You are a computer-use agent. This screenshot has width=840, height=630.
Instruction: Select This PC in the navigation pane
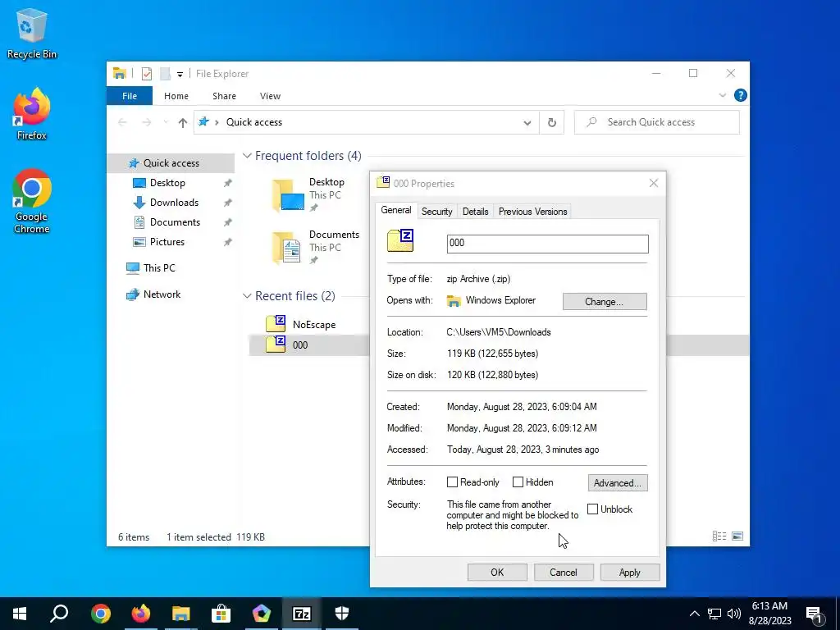coord(159,268)
